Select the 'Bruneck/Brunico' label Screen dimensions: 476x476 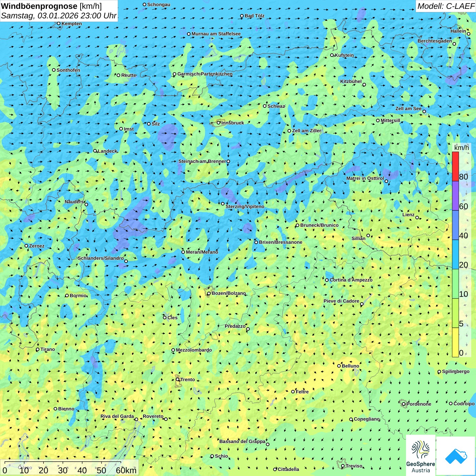click(319, 225)
